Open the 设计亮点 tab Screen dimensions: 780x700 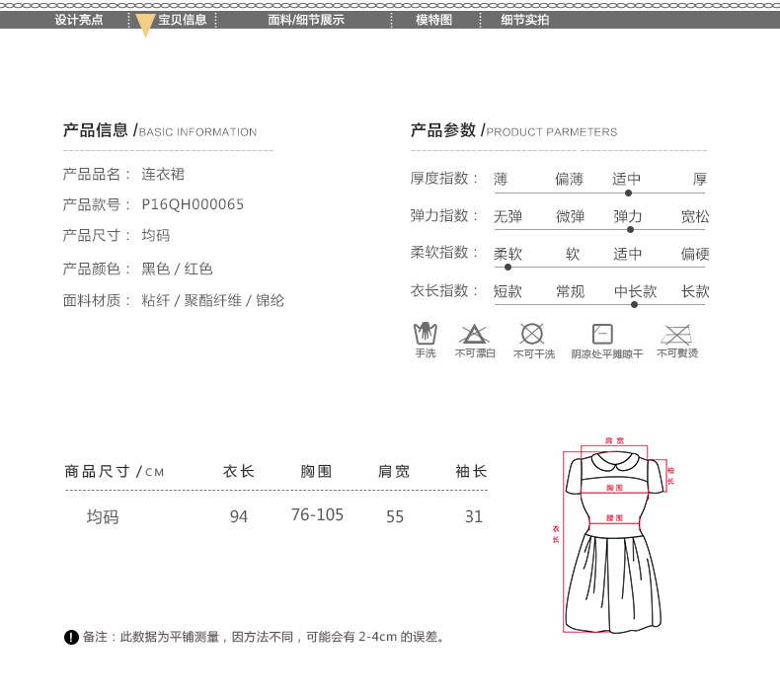coord(79,20)
